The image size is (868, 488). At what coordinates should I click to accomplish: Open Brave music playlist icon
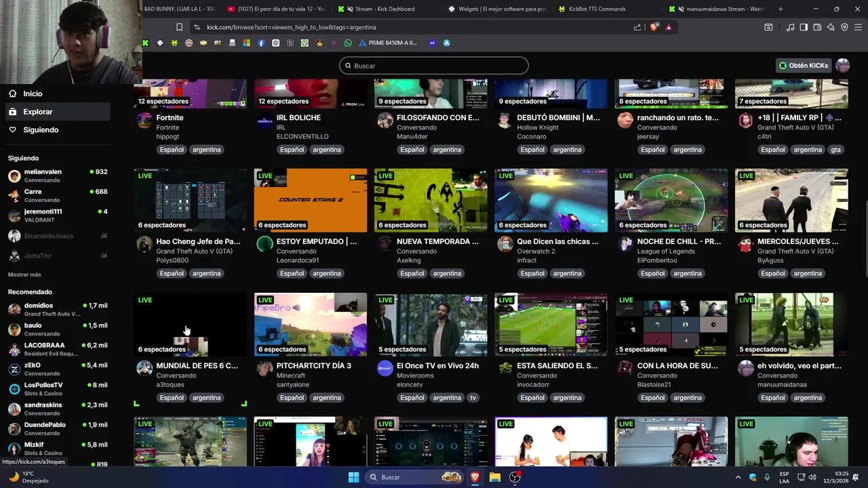tap(790, 27)
